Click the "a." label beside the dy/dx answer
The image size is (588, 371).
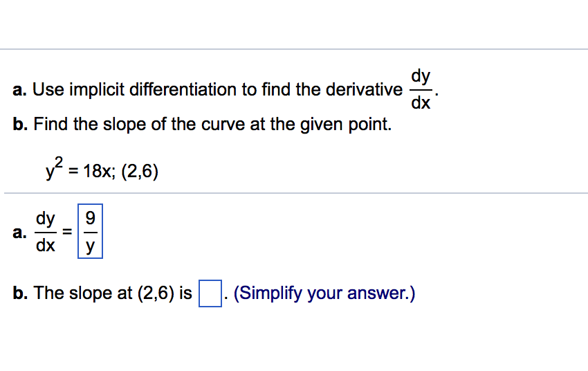(x=19, y=233)
